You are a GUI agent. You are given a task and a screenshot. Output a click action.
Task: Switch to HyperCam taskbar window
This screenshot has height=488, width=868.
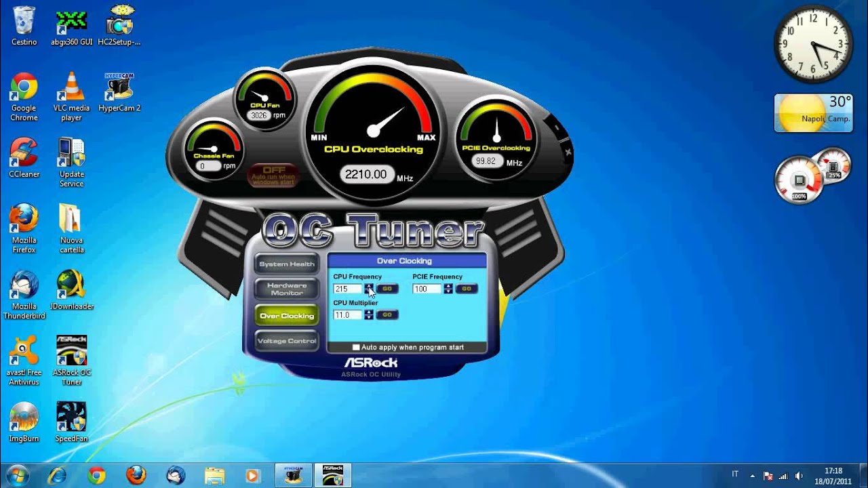[x=293, y=475]
